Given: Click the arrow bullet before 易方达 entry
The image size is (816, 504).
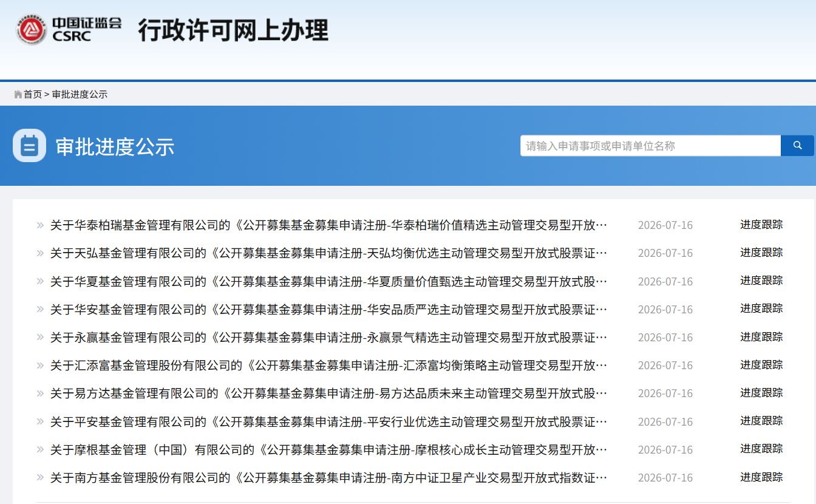Looking at the screenshot, I should (40, 393).
